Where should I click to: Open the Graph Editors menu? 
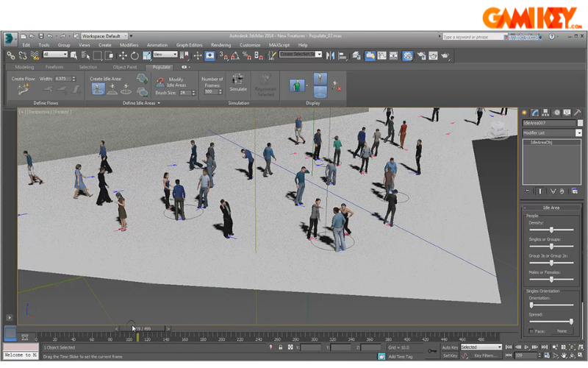[190, 45]
